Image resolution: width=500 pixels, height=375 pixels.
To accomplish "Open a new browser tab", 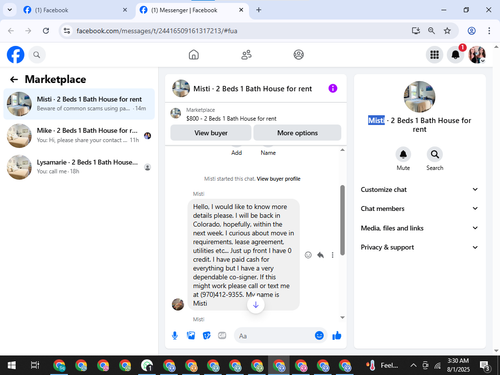I will (x=258, y=10).
